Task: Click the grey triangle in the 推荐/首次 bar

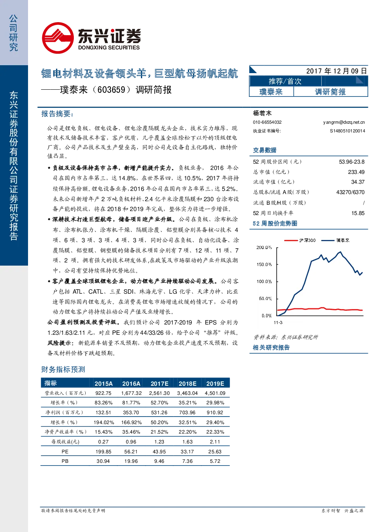Action: pos(360,80)
